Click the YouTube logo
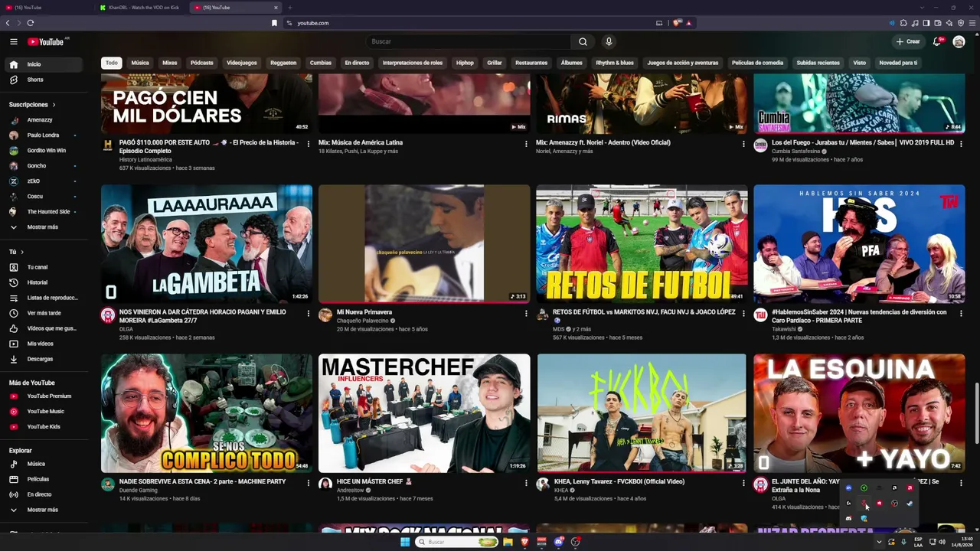 [x=46, y=41]
